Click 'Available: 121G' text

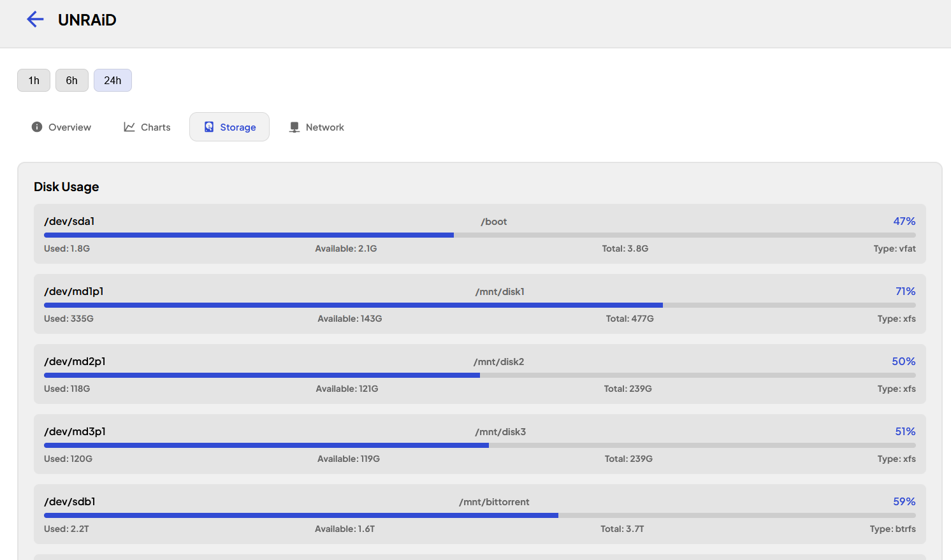click(347, 389)
